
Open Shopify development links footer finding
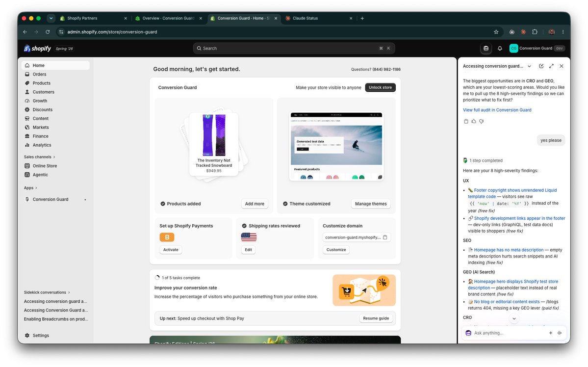(x=519, y=218)
